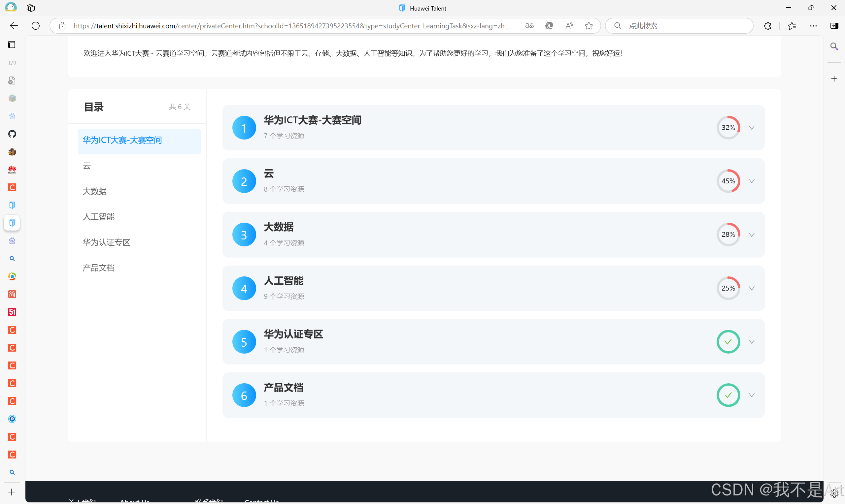This screenshot has width=845, height=504.
Task: Add page to favorites star icon
Action: [x=589, y=26]
